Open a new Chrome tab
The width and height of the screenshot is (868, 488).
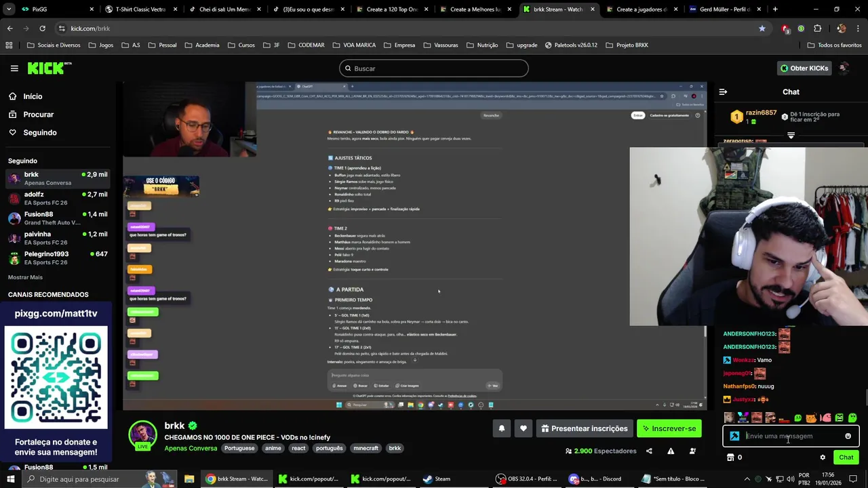775,9
